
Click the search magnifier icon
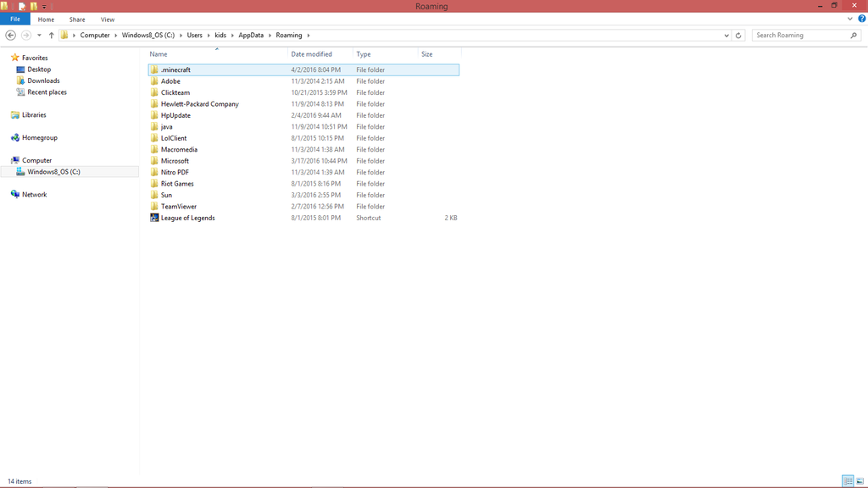(x=854, y=36)
